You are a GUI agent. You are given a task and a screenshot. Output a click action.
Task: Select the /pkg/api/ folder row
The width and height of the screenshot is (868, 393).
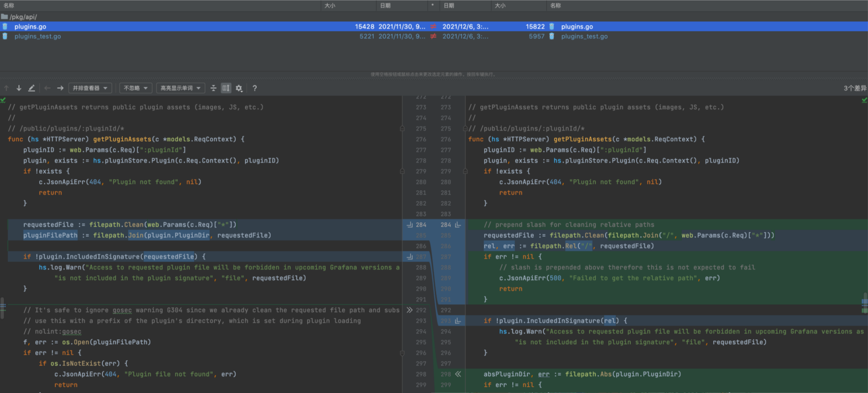pyautogui.click(x=23, y=17)
